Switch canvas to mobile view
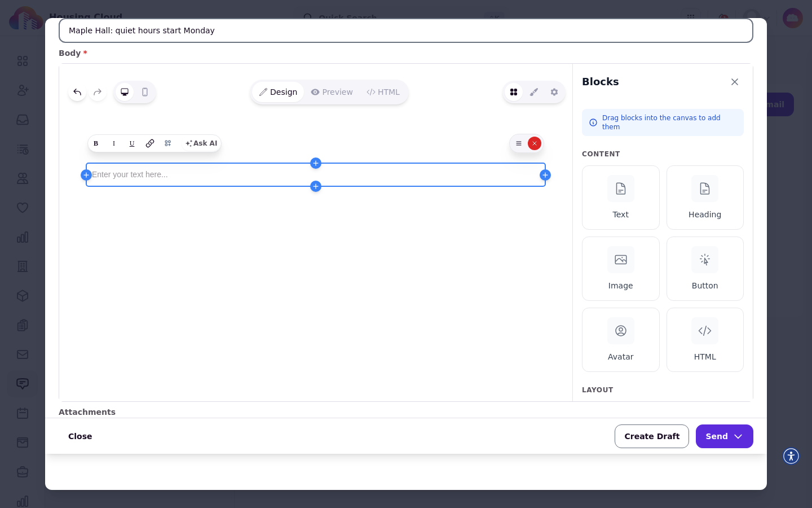 (145, 92)
